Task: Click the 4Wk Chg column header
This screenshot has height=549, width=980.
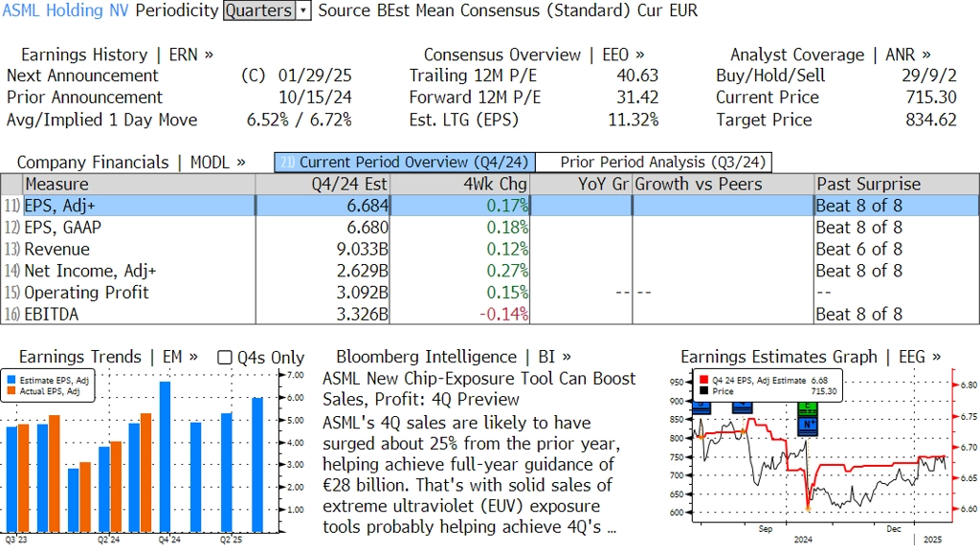Action: coord(460,185)
